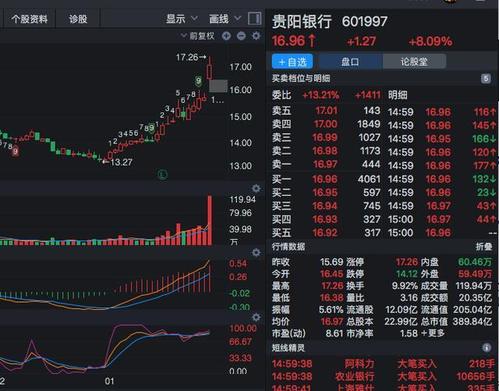499x391 pixels.
Task: Select 买四 bid row at 16.93
Action: point(326,219)
